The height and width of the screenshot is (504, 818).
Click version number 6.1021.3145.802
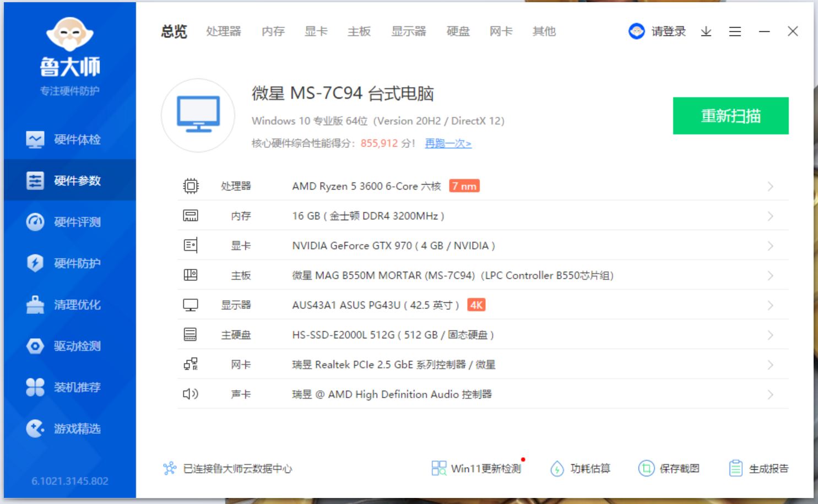70,481
